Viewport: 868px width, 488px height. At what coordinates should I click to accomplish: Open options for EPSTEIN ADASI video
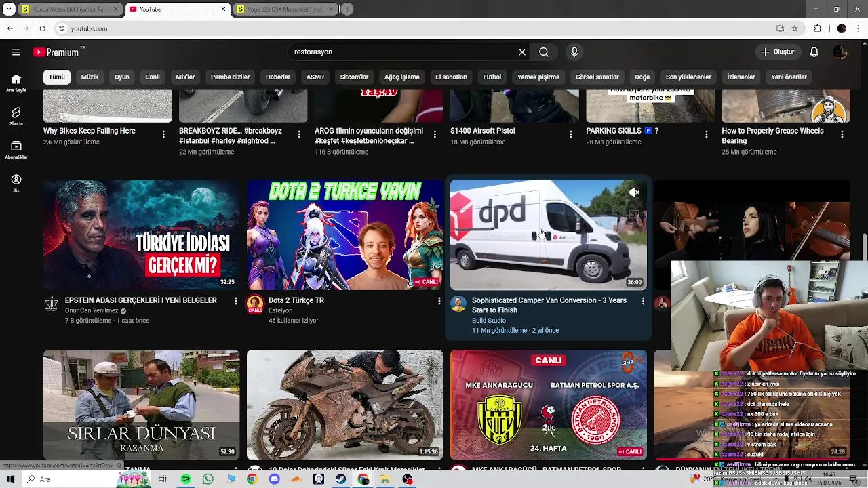(x=236, y=301)
